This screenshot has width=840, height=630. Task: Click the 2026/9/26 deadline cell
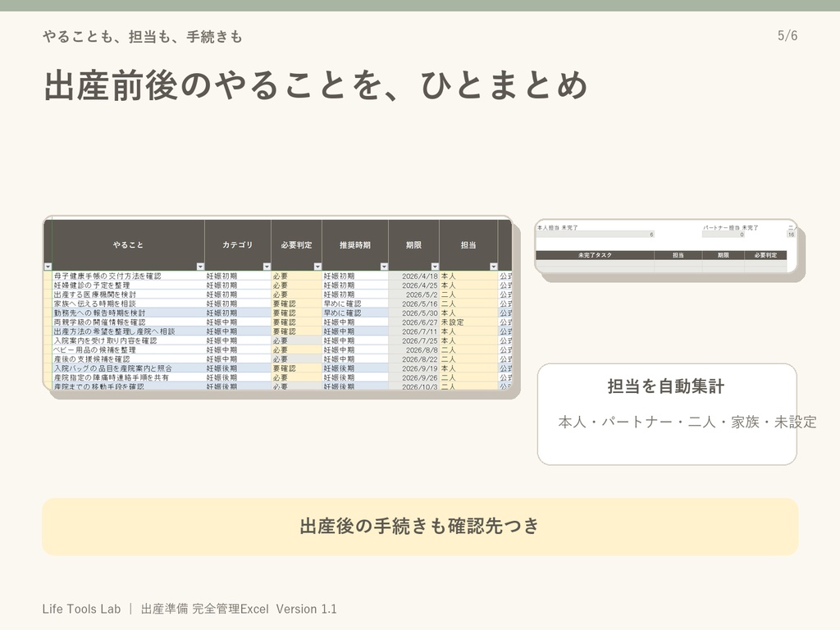pyautogui.click(x=413, y=377)
